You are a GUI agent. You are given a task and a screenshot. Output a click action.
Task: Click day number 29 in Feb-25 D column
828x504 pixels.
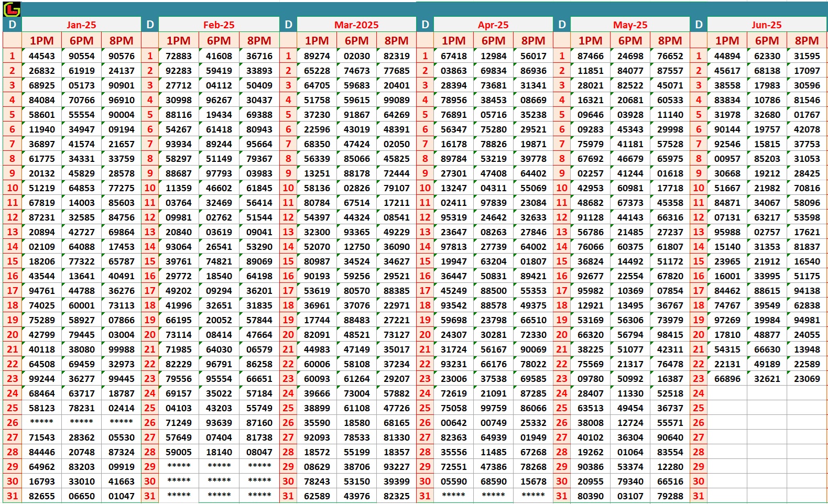150,466
